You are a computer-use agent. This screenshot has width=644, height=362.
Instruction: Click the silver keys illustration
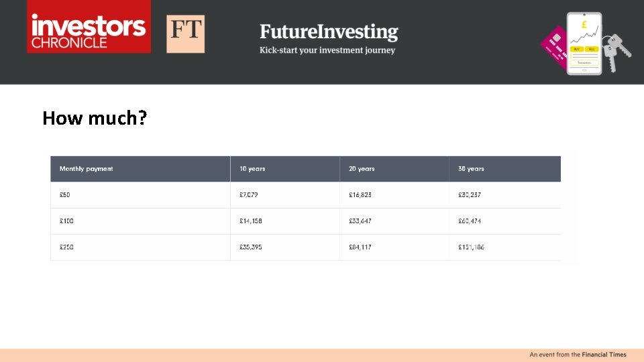(x=616, y=51)
